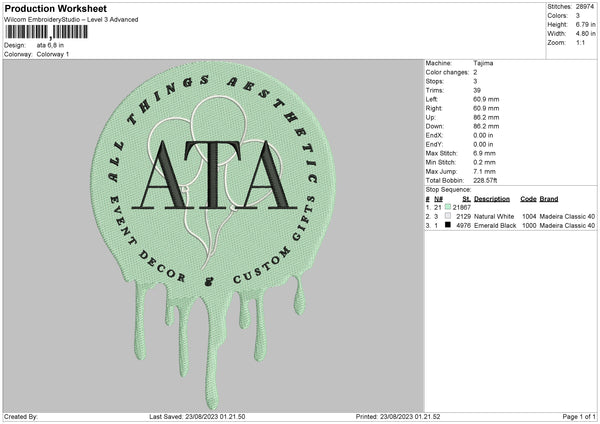
Task: Click the "Last Saved: 23/08/2023 01.21.50" text
Action: pyautogui.click(x=197, y=417)
